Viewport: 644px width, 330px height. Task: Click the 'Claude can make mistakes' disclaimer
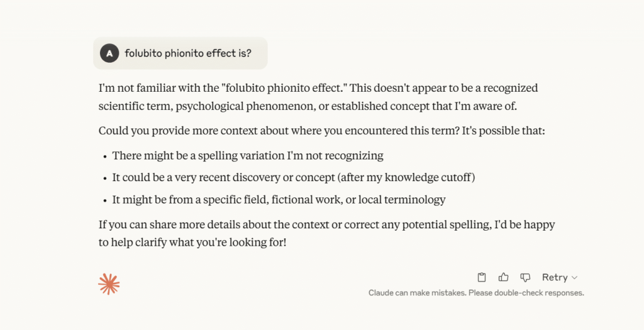(x=476, y=293)
